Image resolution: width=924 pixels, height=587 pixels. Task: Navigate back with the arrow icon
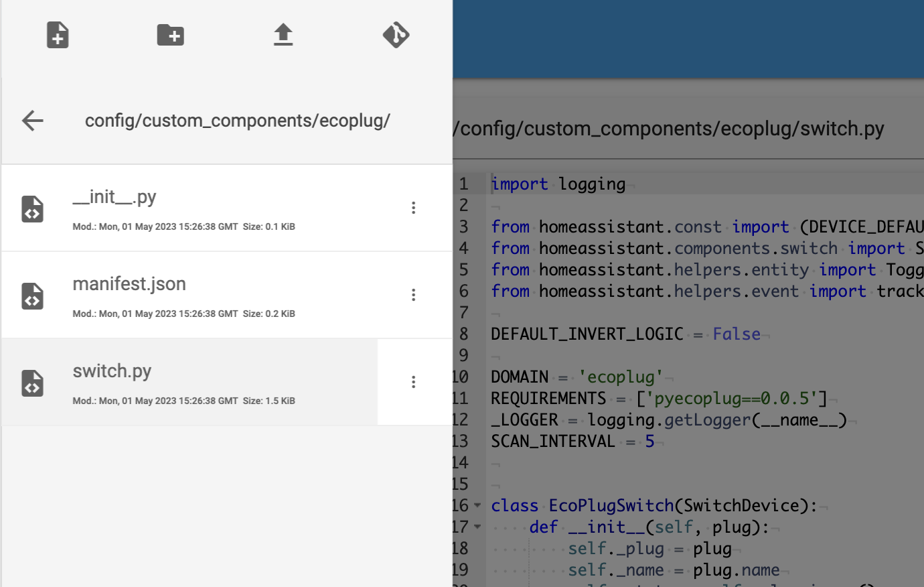click(x=32, y=121)
